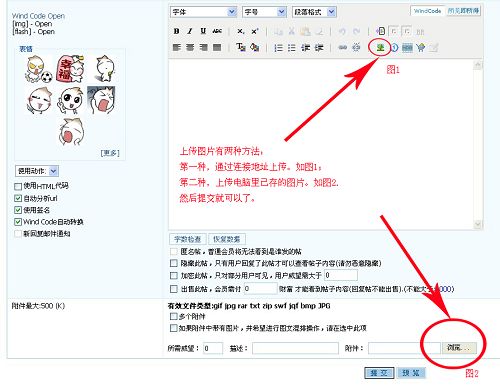The image size is (500, 390).
Task: Switch to 所见即所得 tab
Action: point(463,11)
